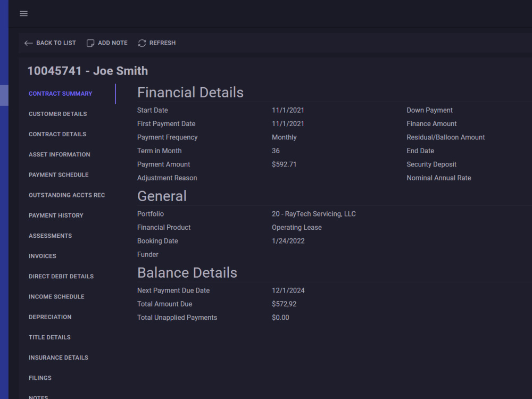Open the Invoices section
This screenshot has height=399, width=532.
[x=43, y=256]
